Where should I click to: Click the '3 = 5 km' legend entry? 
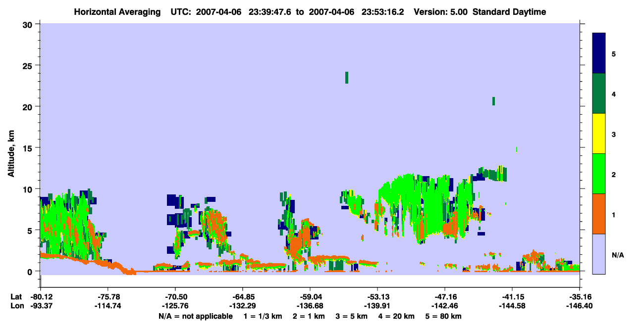coord(352,316)
